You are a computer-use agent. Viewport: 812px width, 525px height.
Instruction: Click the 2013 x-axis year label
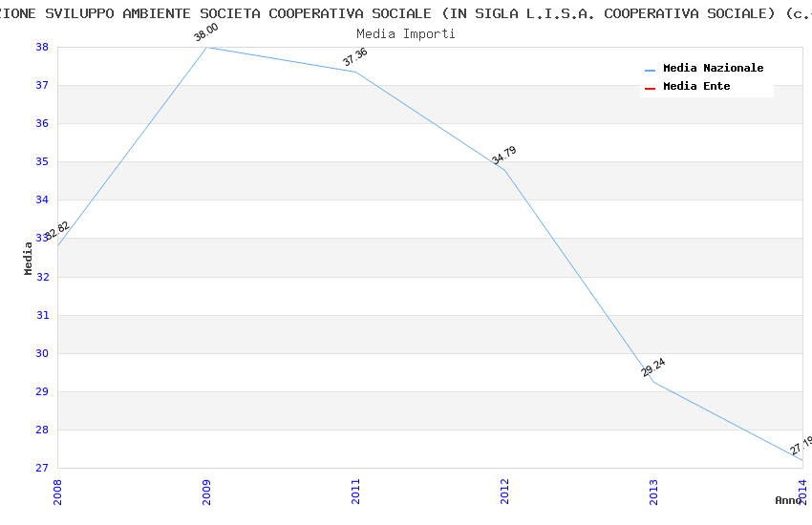(653, 492)
